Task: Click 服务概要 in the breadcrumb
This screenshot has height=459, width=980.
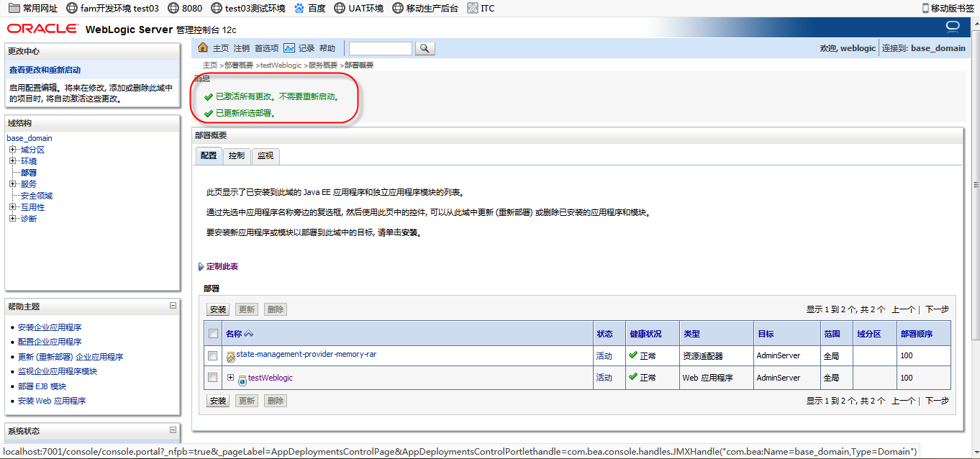Action: (x=323, y=65)
